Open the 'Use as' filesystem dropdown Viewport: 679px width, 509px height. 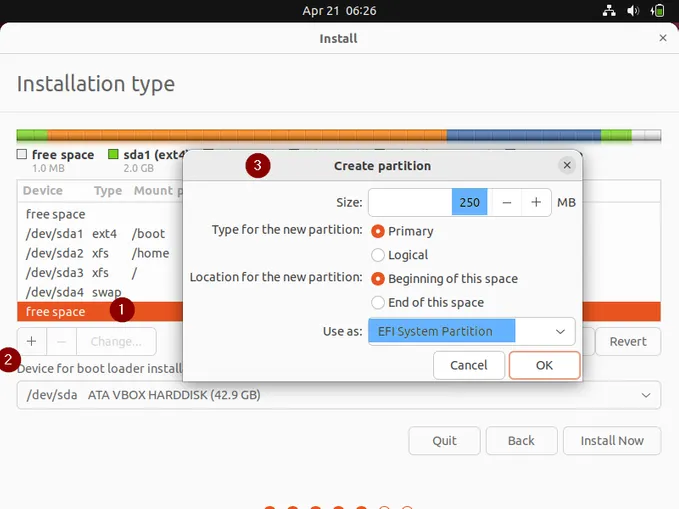[471, 331]
